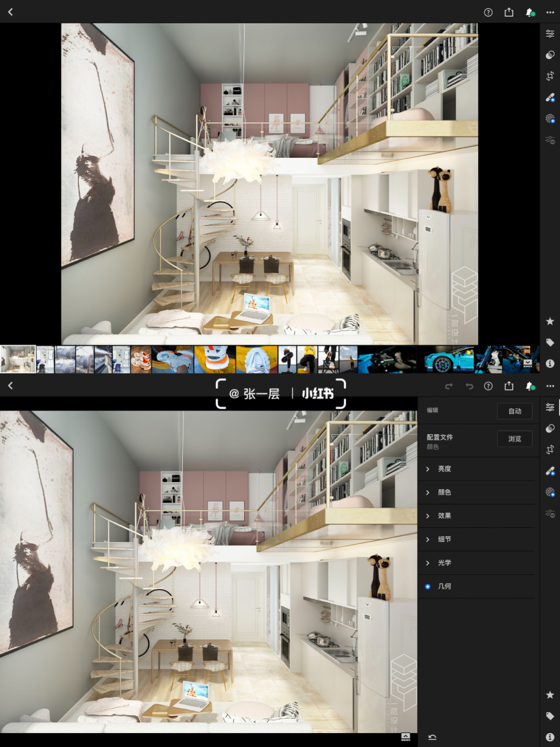Open the keyword tag icon above the filmstrip
The height and width of the screenshot is (747, 560).
pos(550,342)
